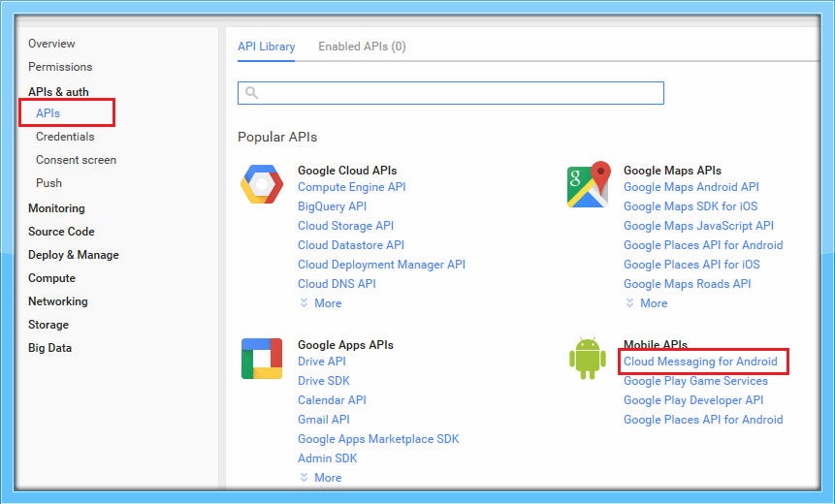Click the Google Maps APIs heading

[673, 171]
